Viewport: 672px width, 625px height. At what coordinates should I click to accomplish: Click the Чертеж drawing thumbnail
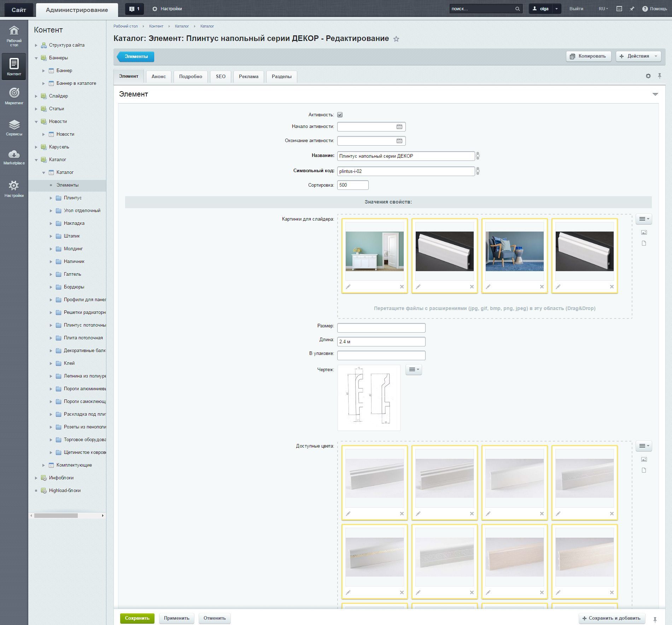369,398
